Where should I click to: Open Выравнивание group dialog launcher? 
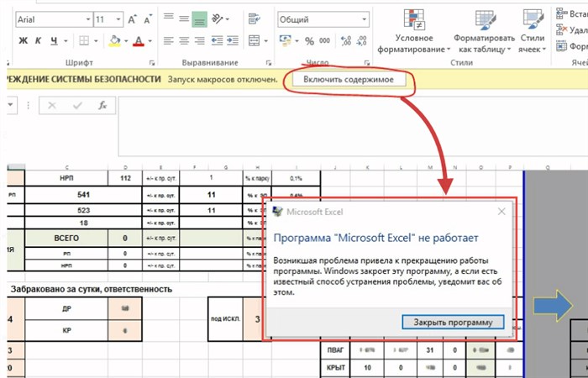[x=269, y=63]
